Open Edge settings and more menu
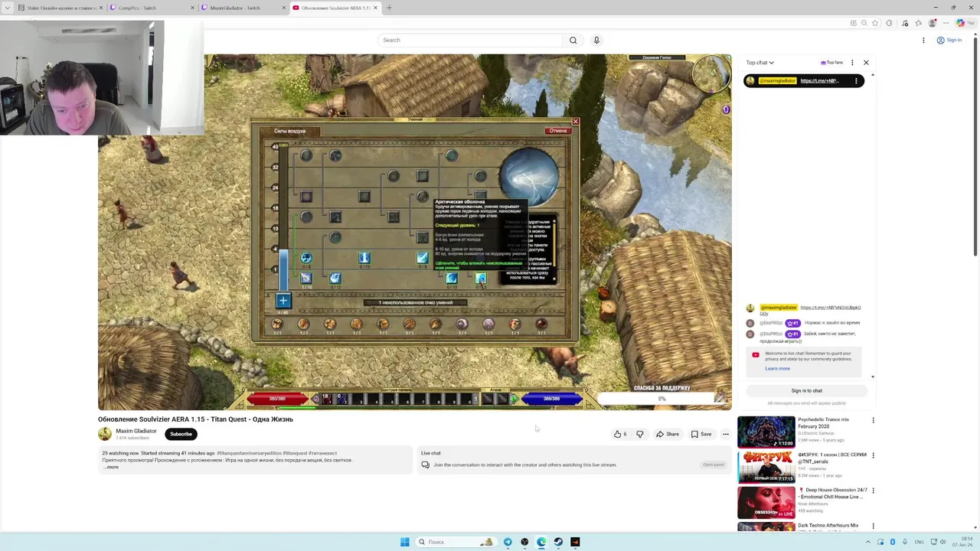 (x=946, y=23)
